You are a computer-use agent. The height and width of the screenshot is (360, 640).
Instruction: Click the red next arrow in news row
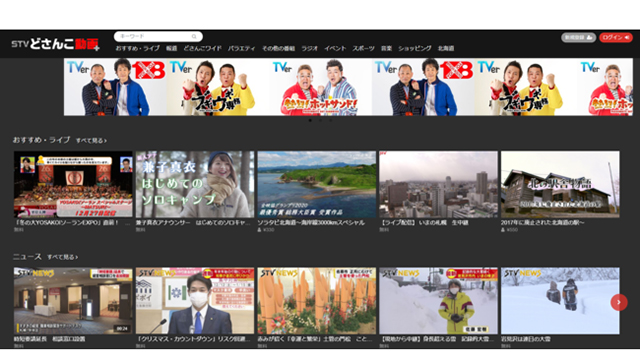pyautogui.click(x=619, y=302)
